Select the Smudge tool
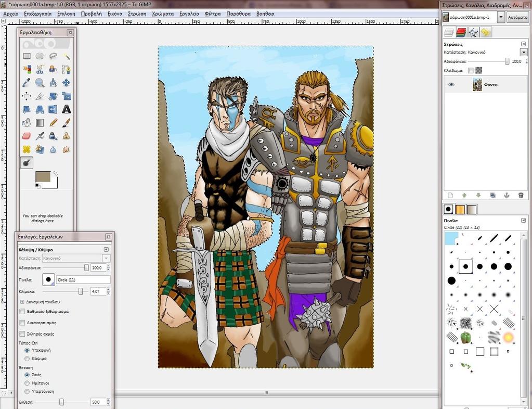 67,149
